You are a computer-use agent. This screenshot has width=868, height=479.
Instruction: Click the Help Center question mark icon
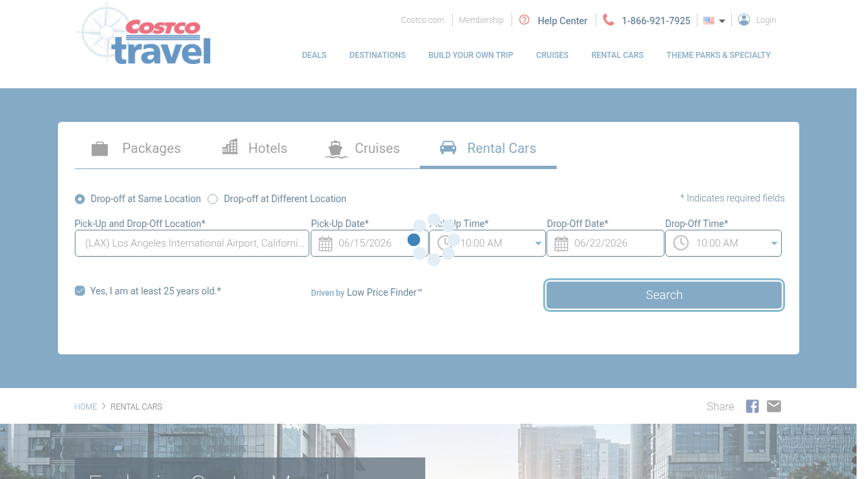pos(524,20)
